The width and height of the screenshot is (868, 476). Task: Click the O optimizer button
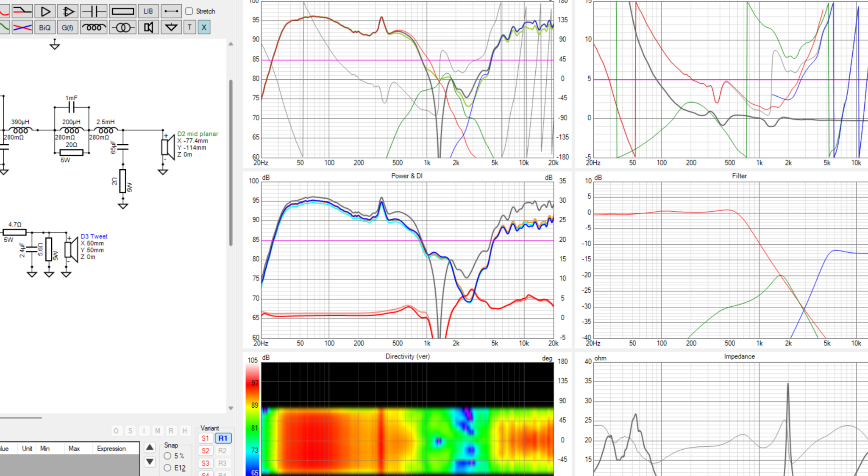116,431
